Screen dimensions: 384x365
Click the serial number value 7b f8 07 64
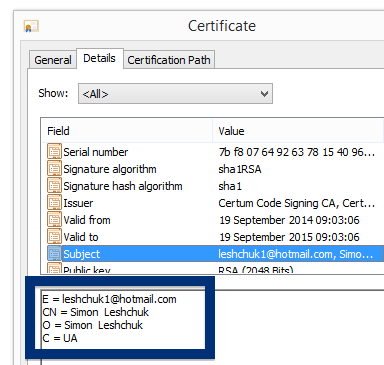[x=296, y=152]
